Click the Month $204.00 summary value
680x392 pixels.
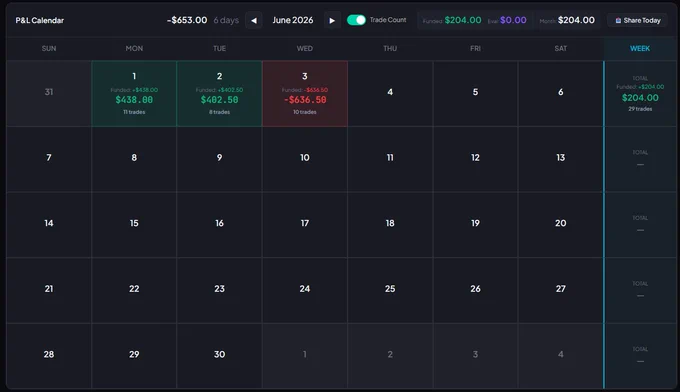click(576, 20)
